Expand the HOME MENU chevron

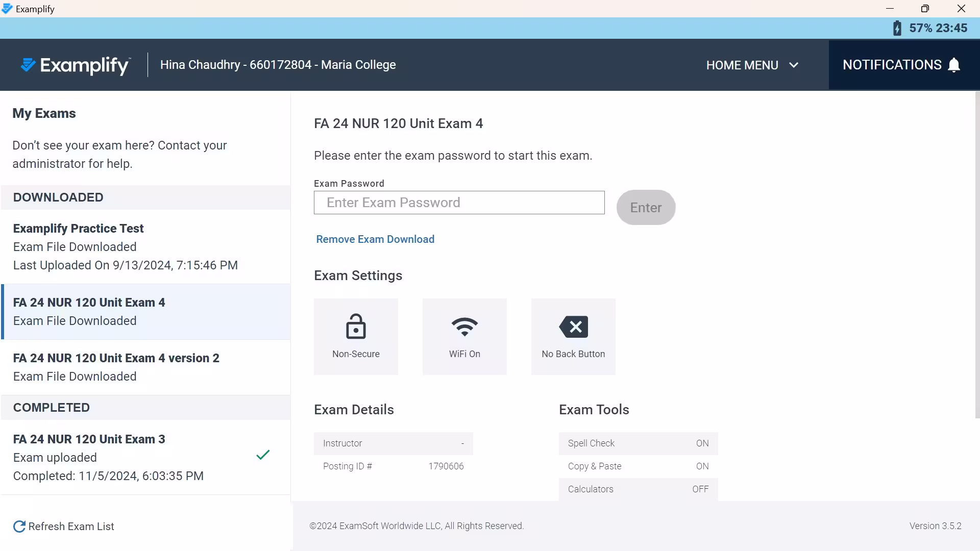(794, 65)
